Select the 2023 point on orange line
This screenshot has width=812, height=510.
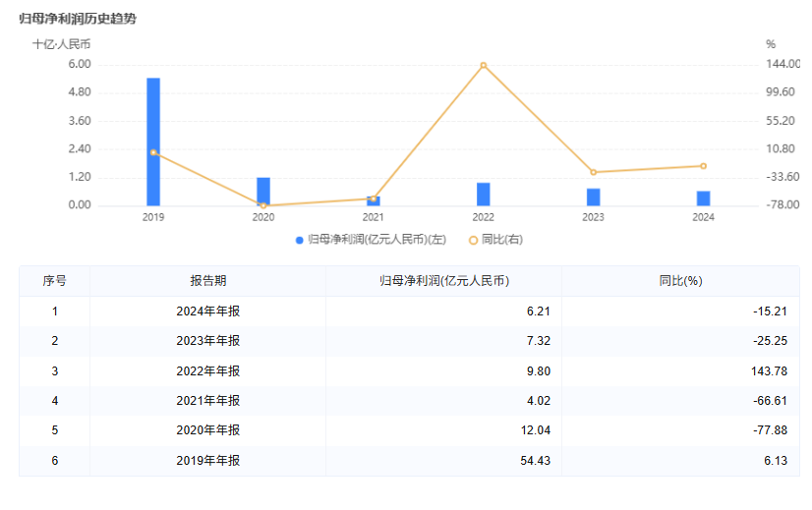(594, 172)
